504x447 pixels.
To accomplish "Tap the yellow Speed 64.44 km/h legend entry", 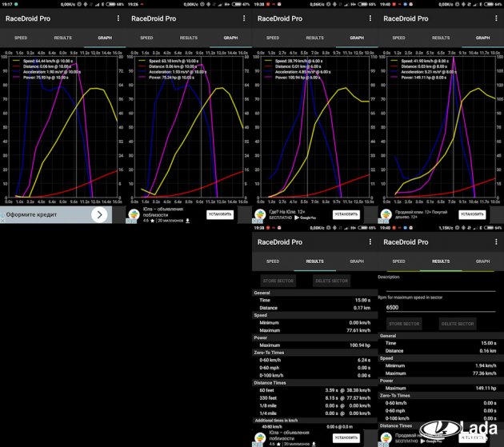I will [x=48, y=60].
